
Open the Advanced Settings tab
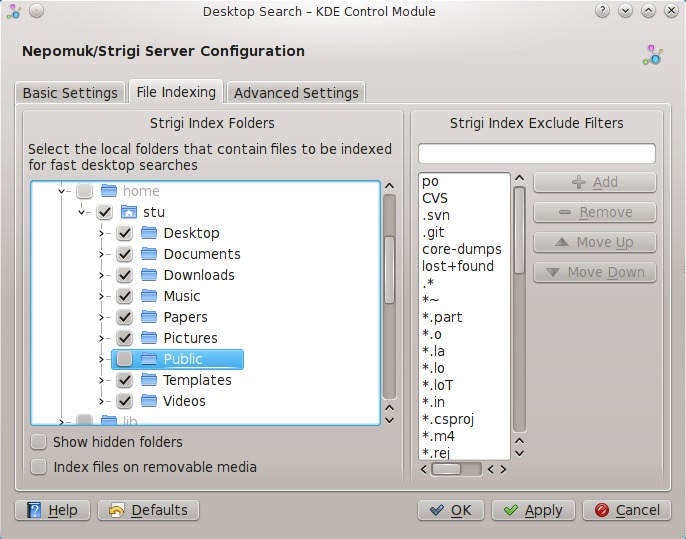(x=295, y=93)
